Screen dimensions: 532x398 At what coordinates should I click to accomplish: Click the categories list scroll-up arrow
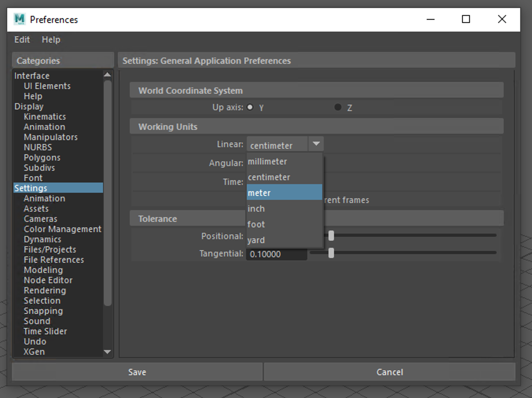click(107, 75)
